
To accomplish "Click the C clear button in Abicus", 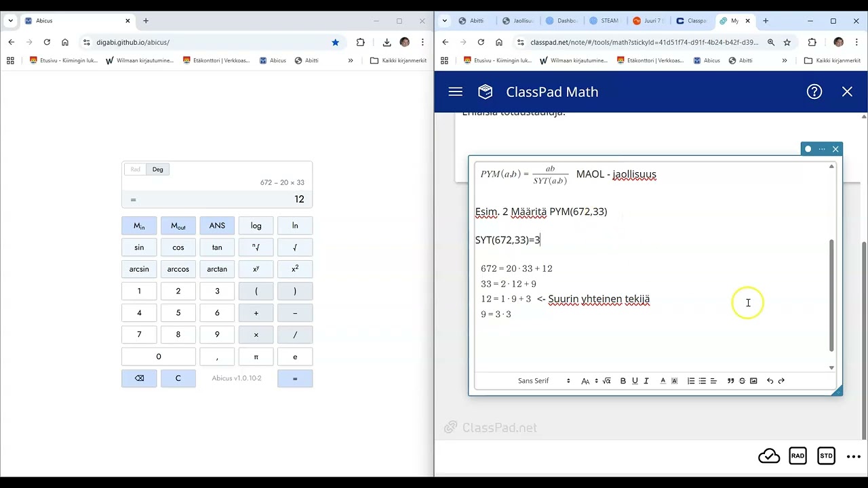I will pos(178,378).
